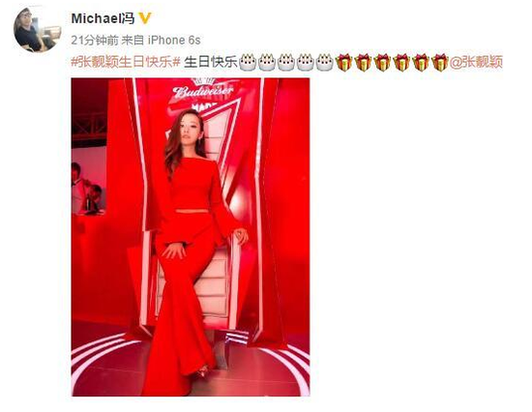
Task: Enlarge the red dress photo
Action: 191,237
